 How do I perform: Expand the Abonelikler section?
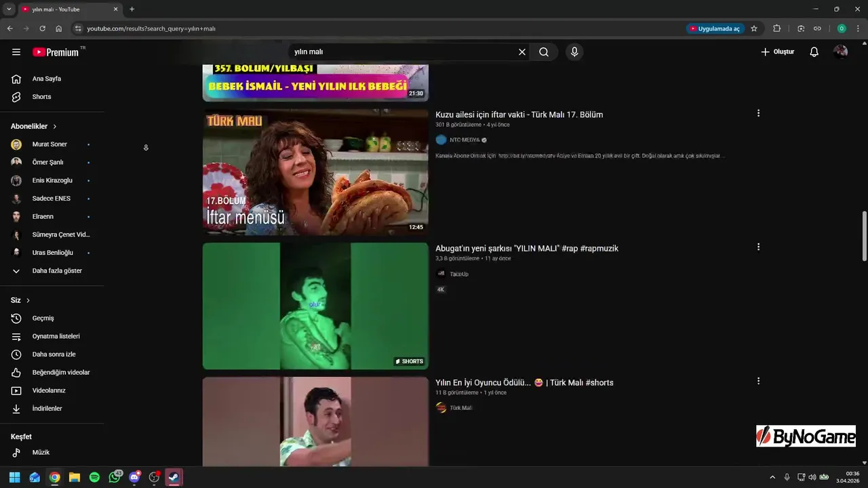pyautogui.click(x=34, y=126)
